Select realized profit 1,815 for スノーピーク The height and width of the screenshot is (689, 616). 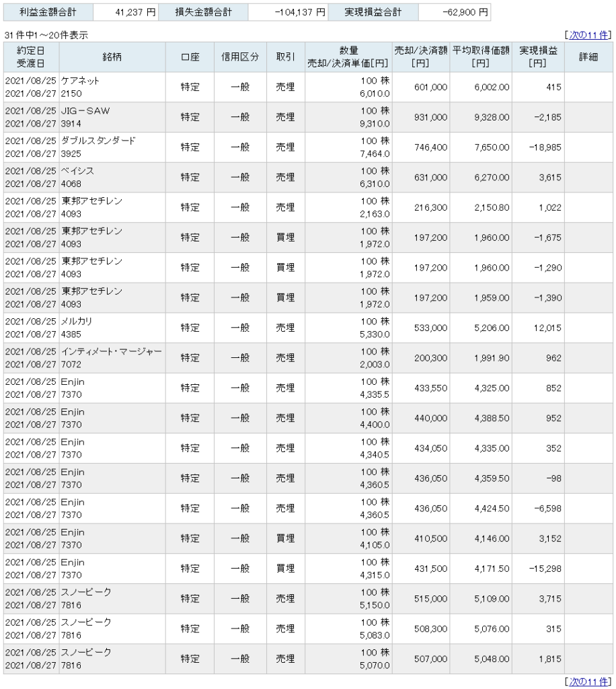click(550, 659)
